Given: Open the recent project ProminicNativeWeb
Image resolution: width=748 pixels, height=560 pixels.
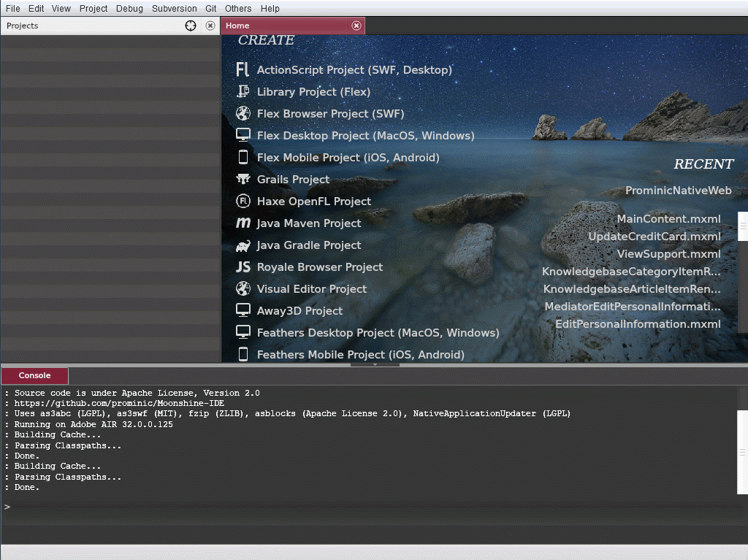Looking at the screenshot, I should click(679, 190).
